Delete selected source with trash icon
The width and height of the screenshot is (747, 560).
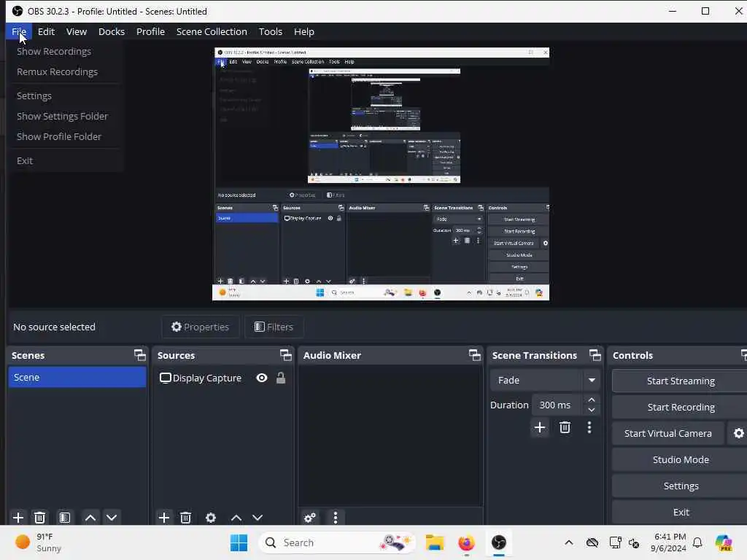pyautogui.click(x=186, y=517)
